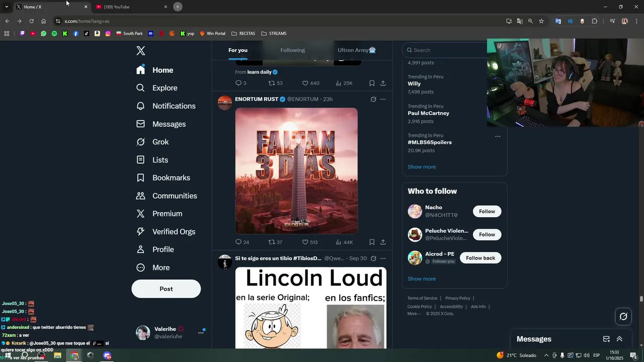This screenshot has height=362, width=644.
Task: Switch to the For you tab
Action: (x=238, y=50)
